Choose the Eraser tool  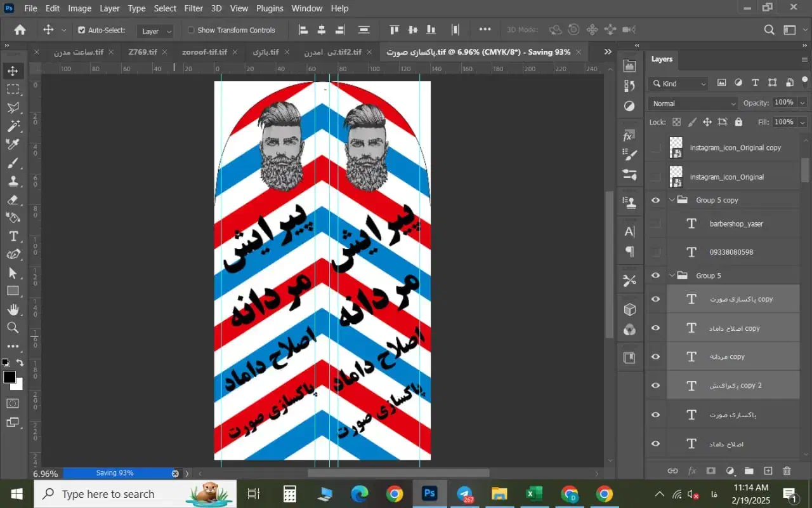pos(13,200)
